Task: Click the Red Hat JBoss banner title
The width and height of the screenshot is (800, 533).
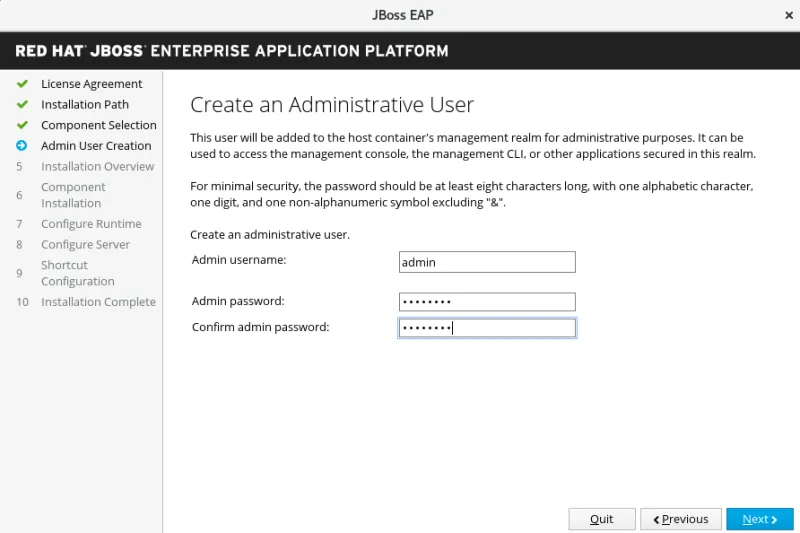Action: click(x=232, y=51)
